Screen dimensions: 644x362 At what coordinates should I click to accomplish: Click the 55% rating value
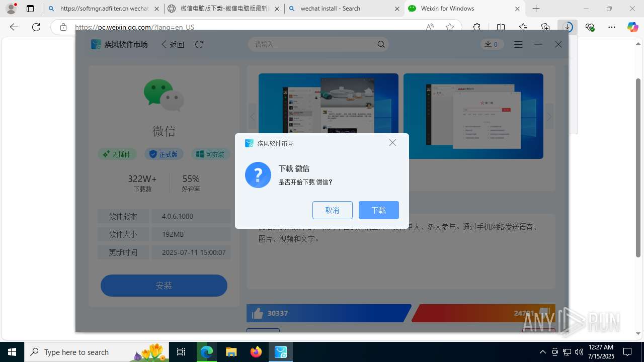coord(191,179)
